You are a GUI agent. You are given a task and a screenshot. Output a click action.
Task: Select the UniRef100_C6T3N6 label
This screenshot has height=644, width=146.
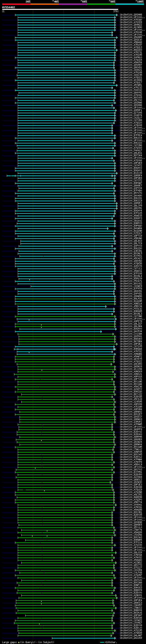tap(131, 316)
